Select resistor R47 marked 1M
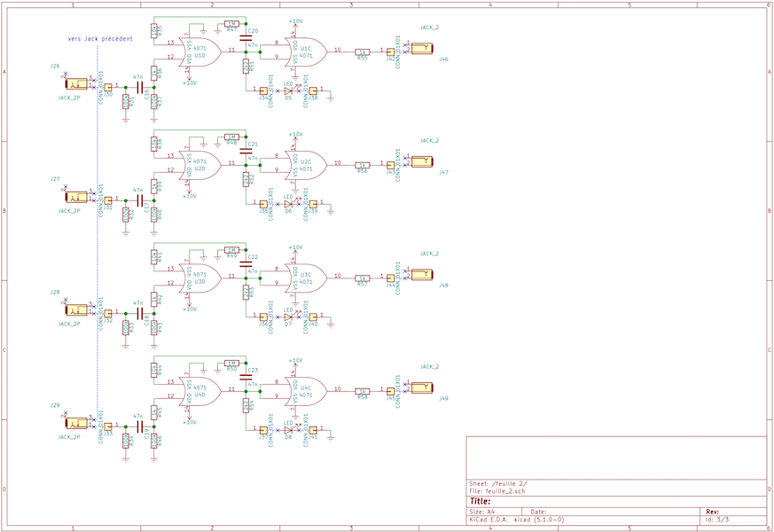The width and height of the screenshot is (774, 532). (x=231, y=24)
